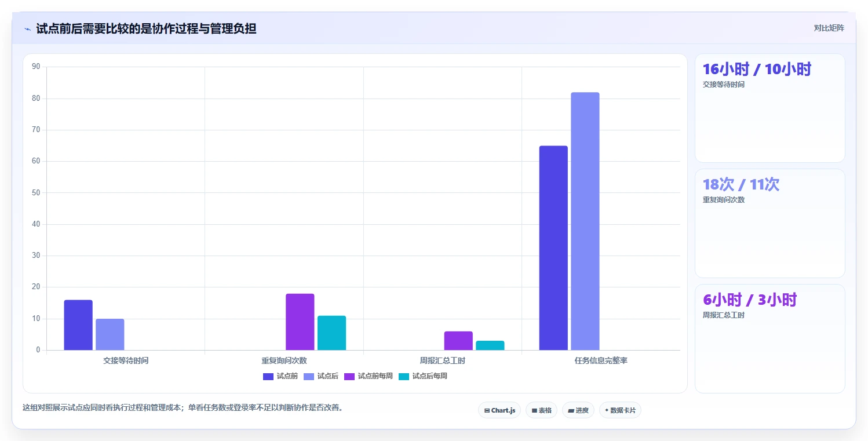Click the chart title 试点前后需要比较的是协作过程与管理负担
This screenshot has width=868, height=441.
[146, 28]
